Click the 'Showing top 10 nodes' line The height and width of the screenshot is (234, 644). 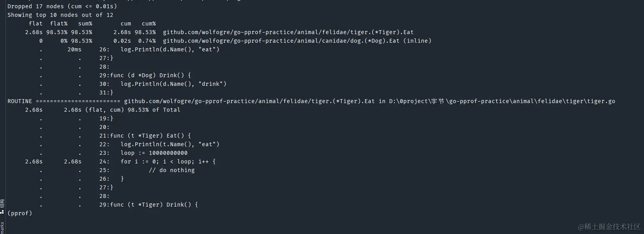coord(60,15)
